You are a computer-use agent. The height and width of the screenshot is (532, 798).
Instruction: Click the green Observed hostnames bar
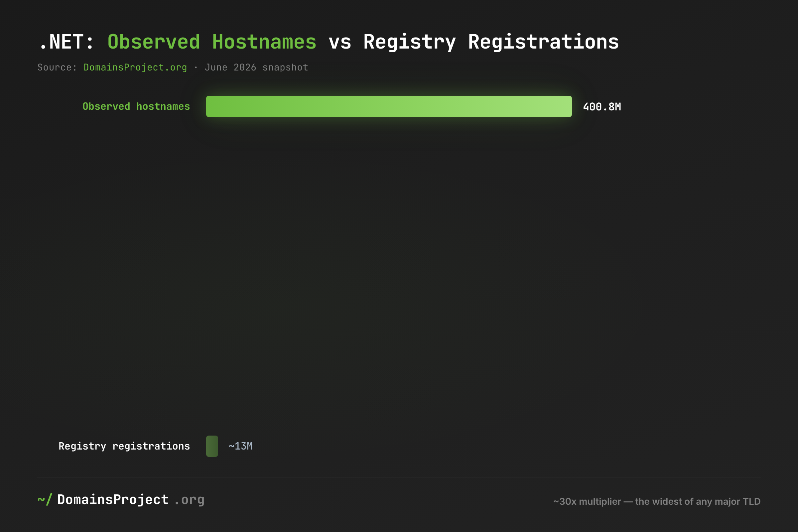coord(389,106)
